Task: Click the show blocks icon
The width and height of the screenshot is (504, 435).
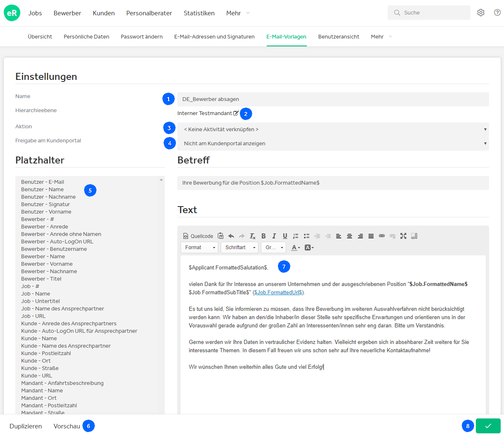Action: (x=414, y=236)
